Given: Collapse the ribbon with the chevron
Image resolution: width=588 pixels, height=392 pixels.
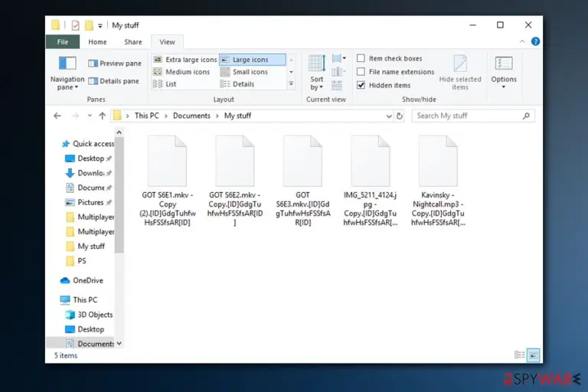Looking at the screenshot, I should (x=522, y=41).
